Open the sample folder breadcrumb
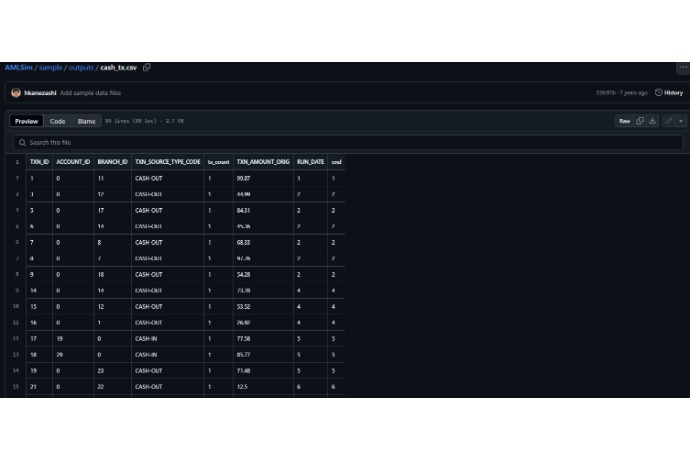This screenshot has height=460, width=690. pos(51,67)
